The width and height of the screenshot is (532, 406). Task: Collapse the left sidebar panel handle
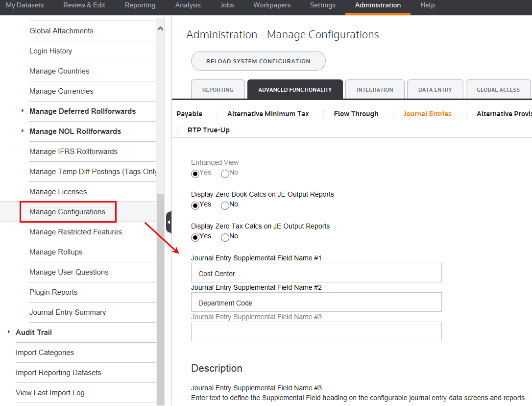coord(169,222)
